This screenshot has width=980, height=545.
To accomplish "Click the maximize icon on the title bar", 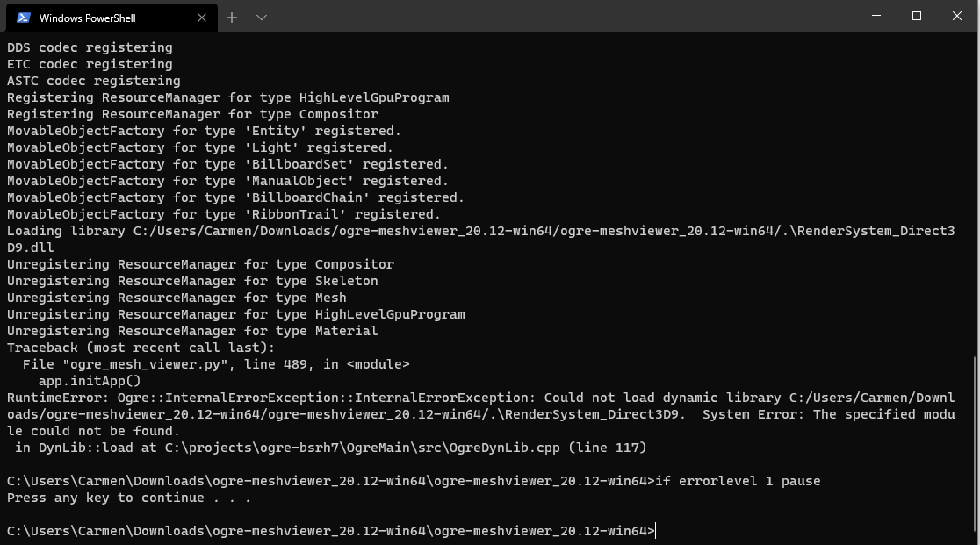I will pos(915,16).
